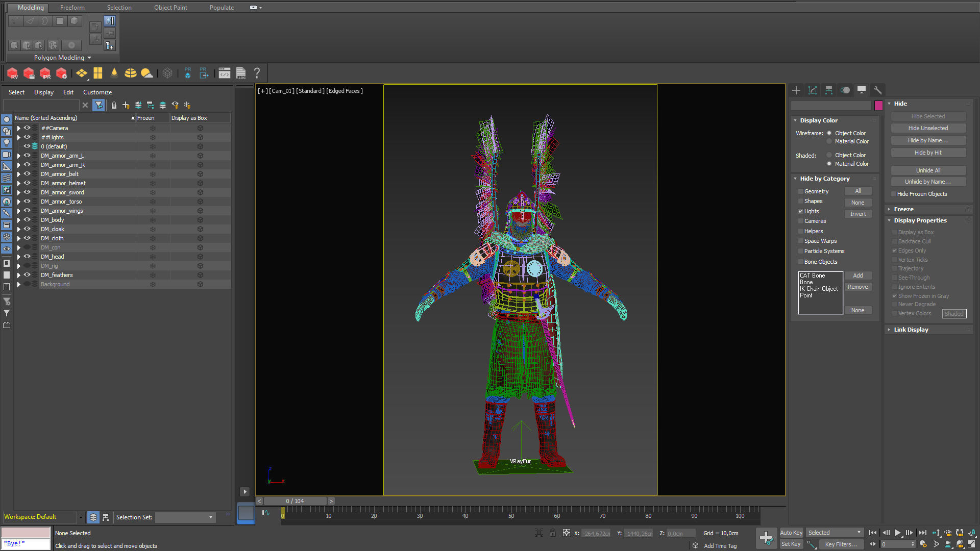
Task: Switch to the Freeform ribbon tab
Action: tap(72, 8)
